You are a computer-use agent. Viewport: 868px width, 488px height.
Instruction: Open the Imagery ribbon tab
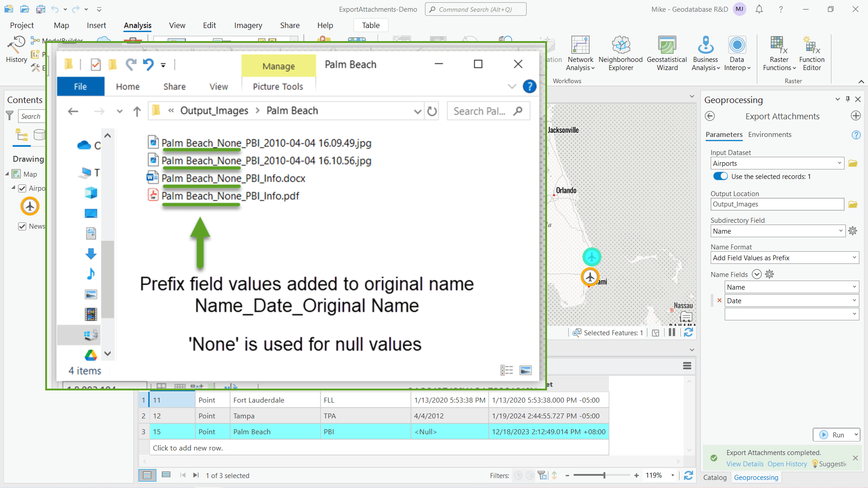(x=248, y=25)
